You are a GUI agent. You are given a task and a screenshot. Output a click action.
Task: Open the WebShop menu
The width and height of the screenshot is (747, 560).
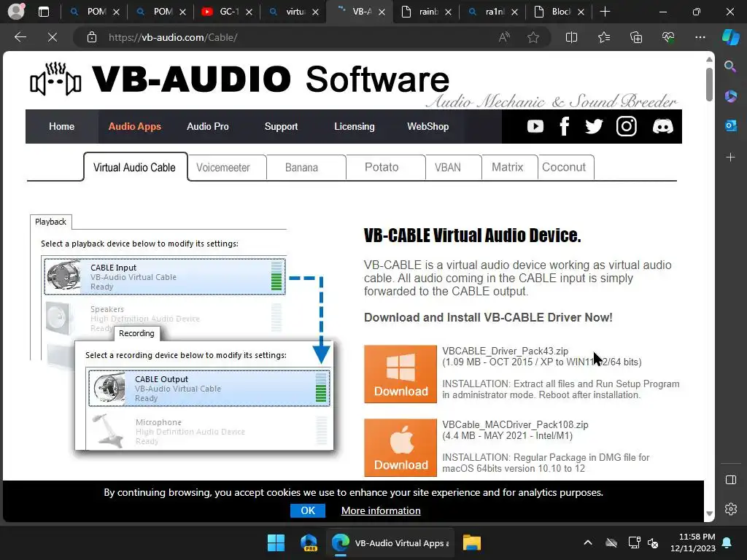pyautogui.click(x=427, y=127)
